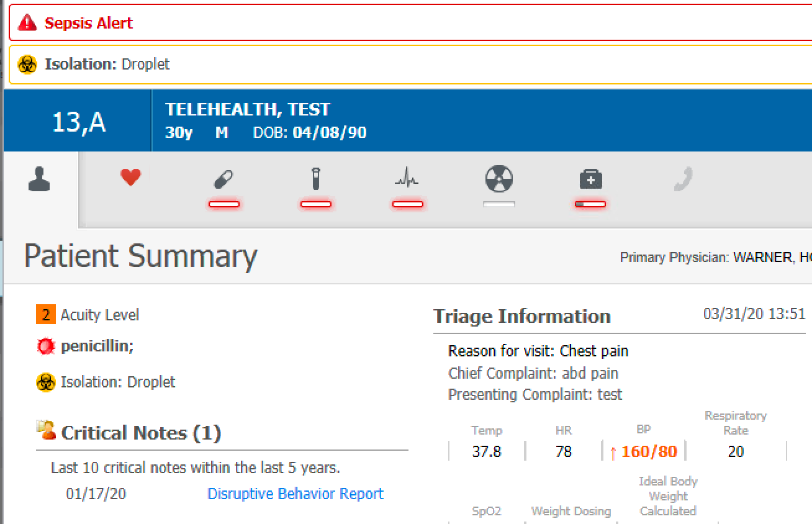Click the orange acuity level 2 badge
Image resolution: width=812 pixels, height=524 pixels.
coord(46,315)
